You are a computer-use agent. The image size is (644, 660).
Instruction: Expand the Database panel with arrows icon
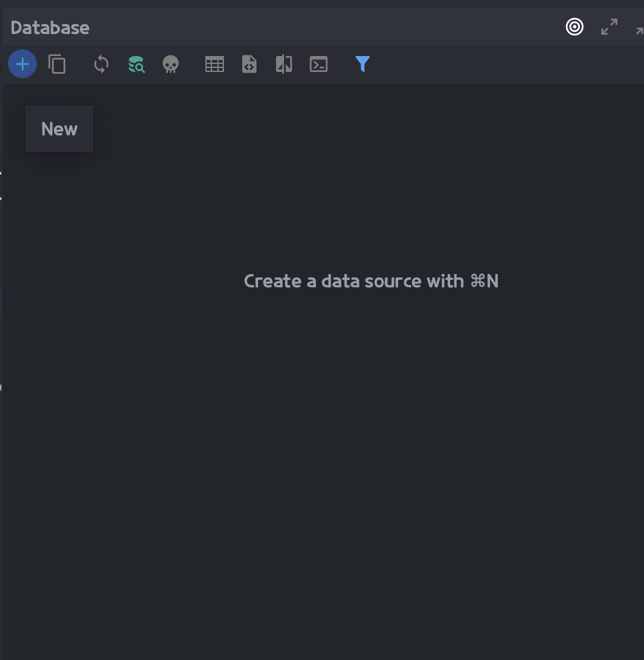609,27
